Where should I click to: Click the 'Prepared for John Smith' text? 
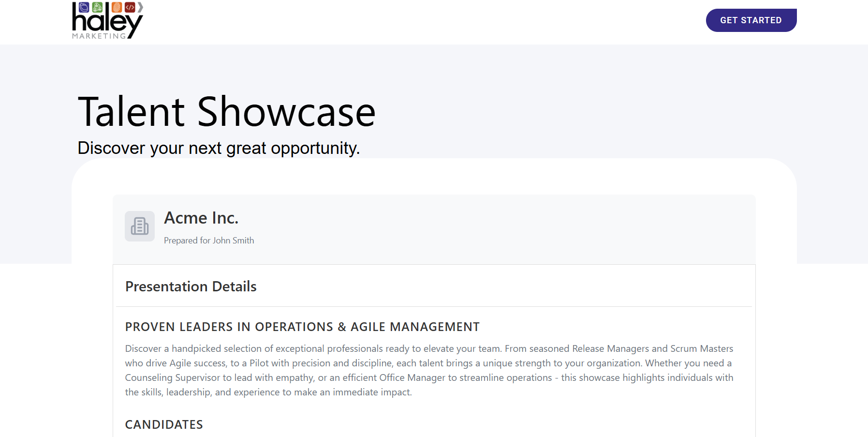tap(209, 241)
